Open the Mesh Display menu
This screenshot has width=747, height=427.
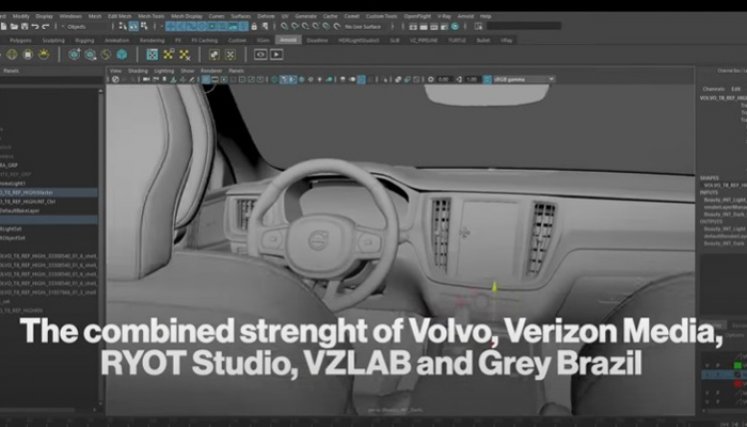(x=187, y=16)
